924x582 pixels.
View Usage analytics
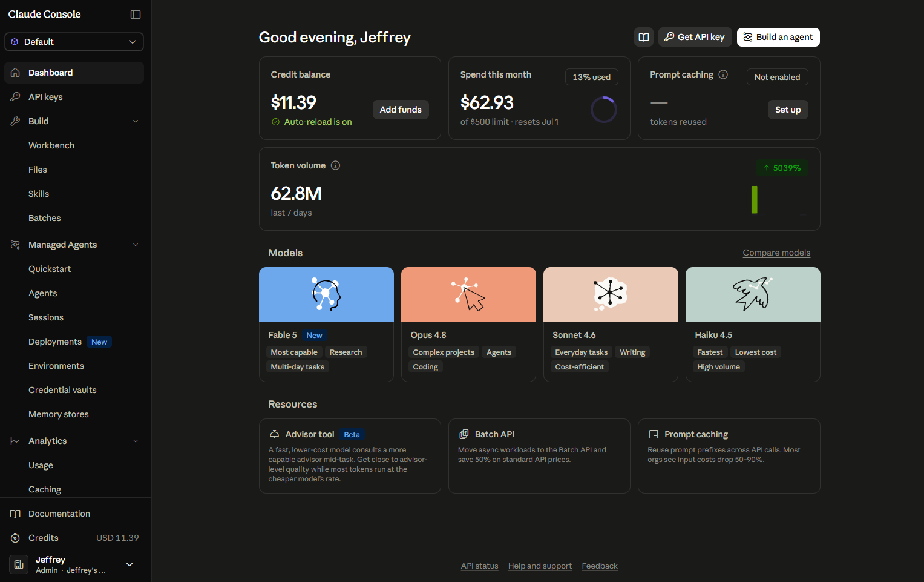click(41, 465)
